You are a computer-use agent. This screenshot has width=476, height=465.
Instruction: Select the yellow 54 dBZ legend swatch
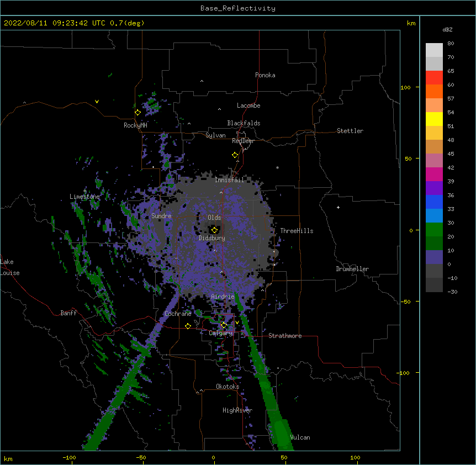(434, 119)
